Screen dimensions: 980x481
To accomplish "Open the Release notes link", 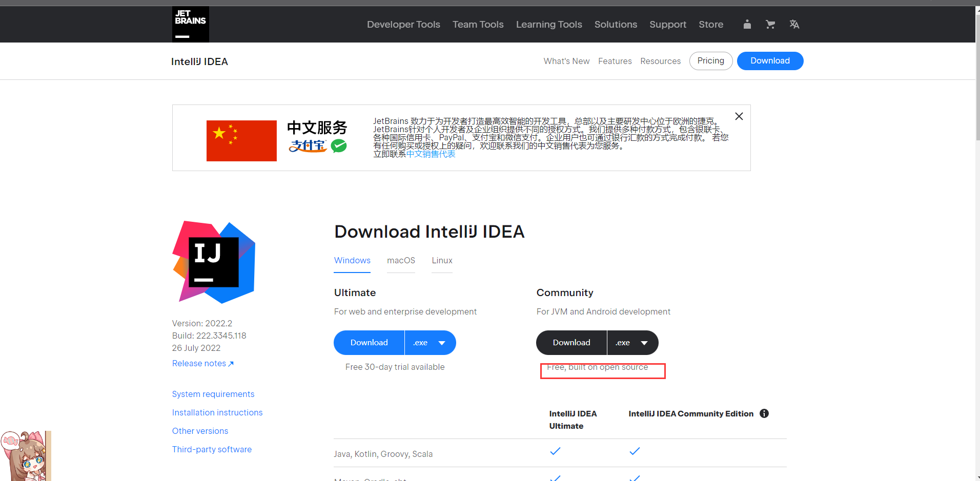I will coord(203,363).
